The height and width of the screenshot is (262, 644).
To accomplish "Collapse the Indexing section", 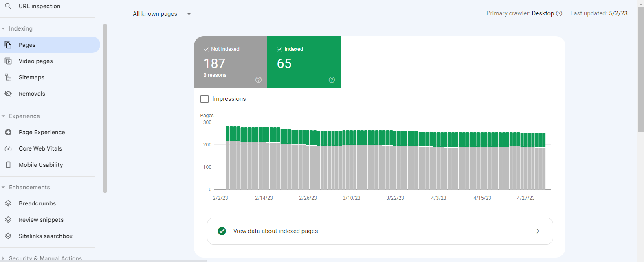I will pos(3,28).
